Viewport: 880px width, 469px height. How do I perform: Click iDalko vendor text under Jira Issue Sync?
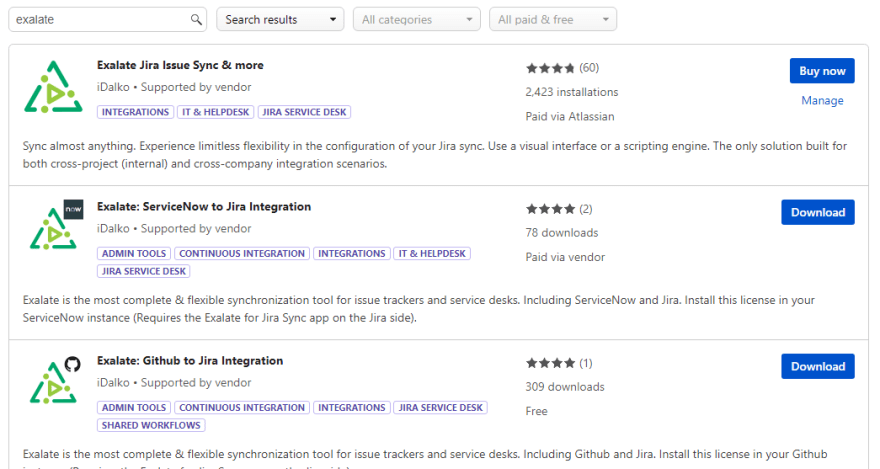coord(113,88)
